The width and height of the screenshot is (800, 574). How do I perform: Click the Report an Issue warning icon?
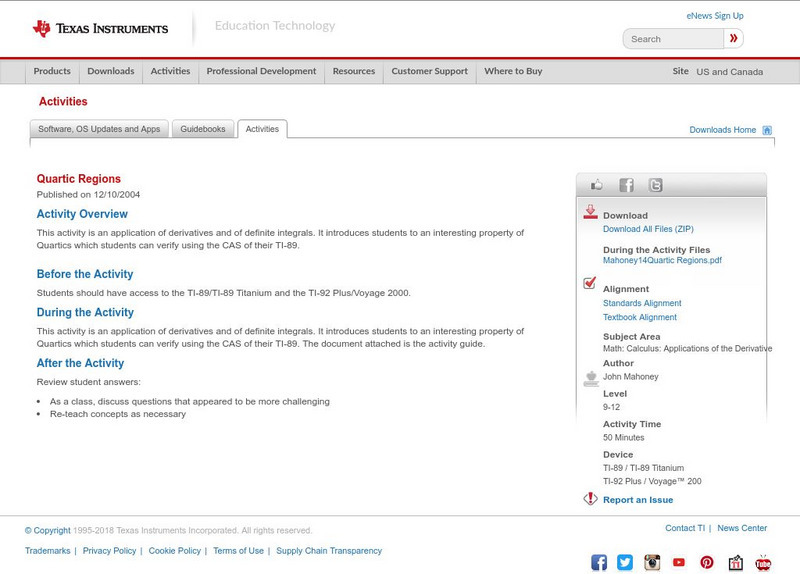coord(590,498)
